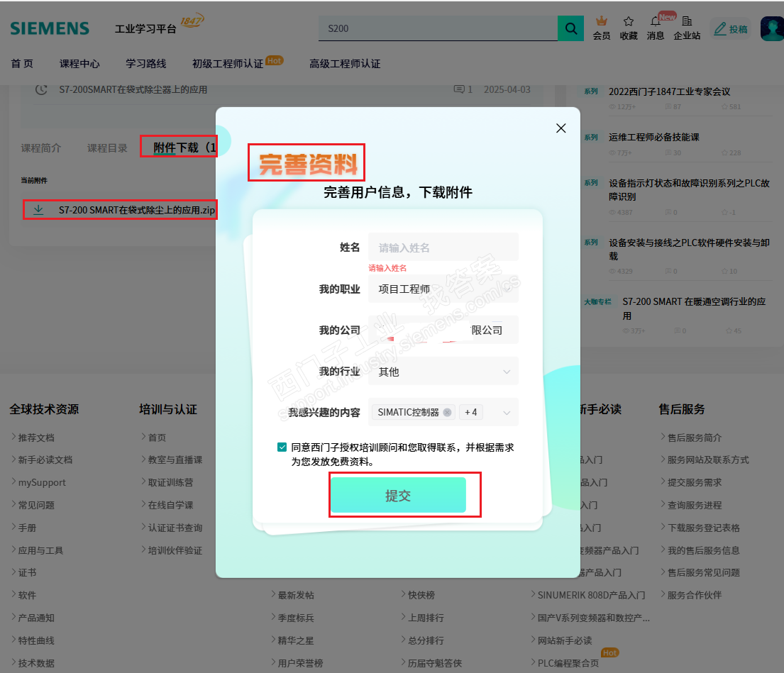
Task: Switch to the 课程简介 tab
Action: [41, 148]
